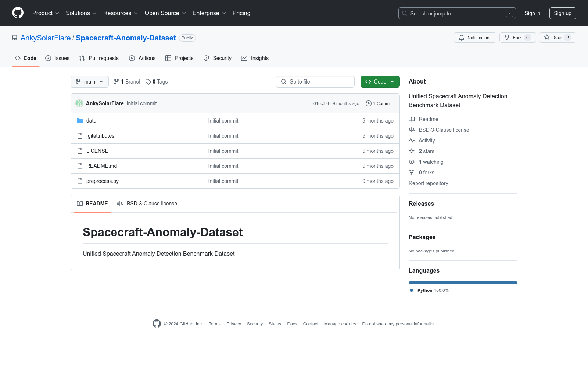Click the Sign up button
Image resolution: width=588 pixels, height=368 pixels.
coord(563,13)
